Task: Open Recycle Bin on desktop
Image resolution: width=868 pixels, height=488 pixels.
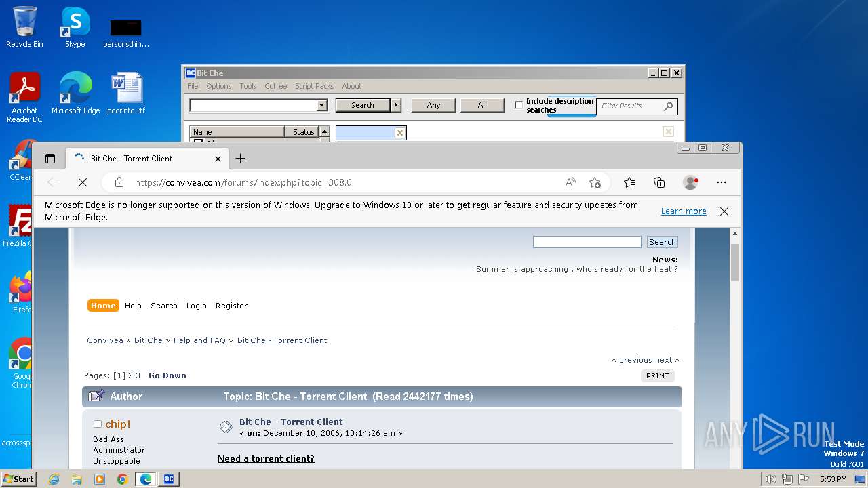Action: click(x=24, y=27)
